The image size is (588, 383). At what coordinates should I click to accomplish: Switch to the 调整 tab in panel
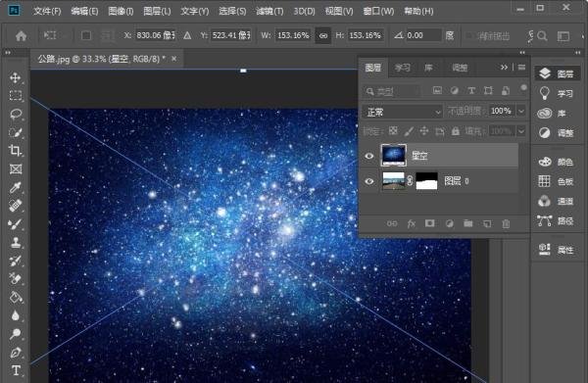460,68
